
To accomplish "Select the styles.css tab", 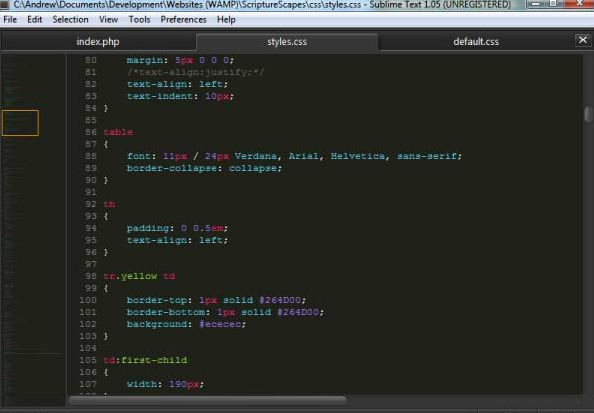I will [x=287, y=42].
